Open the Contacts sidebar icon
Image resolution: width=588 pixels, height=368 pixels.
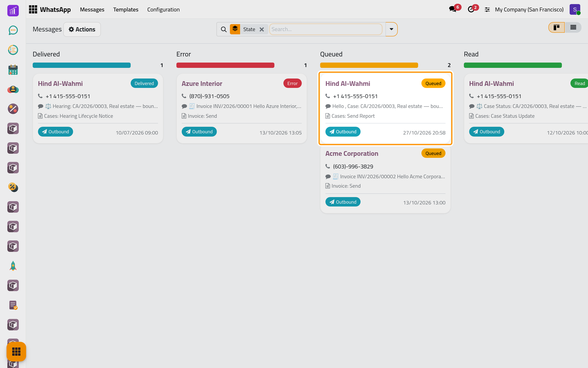coord(13,89)
